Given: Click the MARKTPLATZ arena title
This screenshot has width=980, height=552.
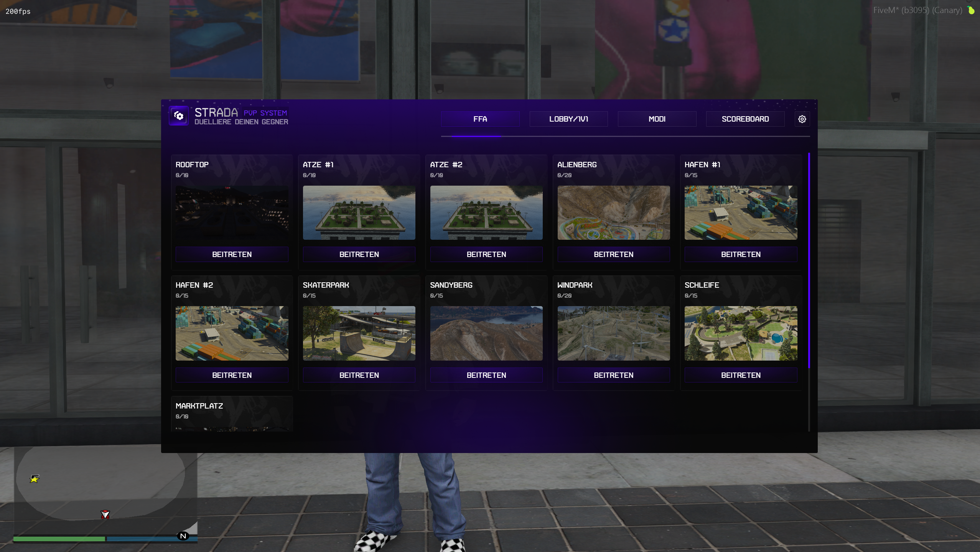Looking at the screenshot, I should (199, 406).
